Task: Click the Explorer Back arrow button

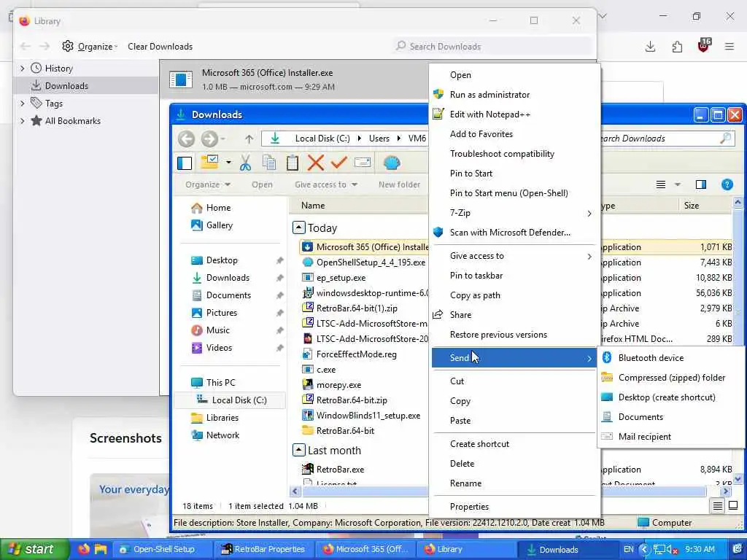Action: [x=186, y=139]
